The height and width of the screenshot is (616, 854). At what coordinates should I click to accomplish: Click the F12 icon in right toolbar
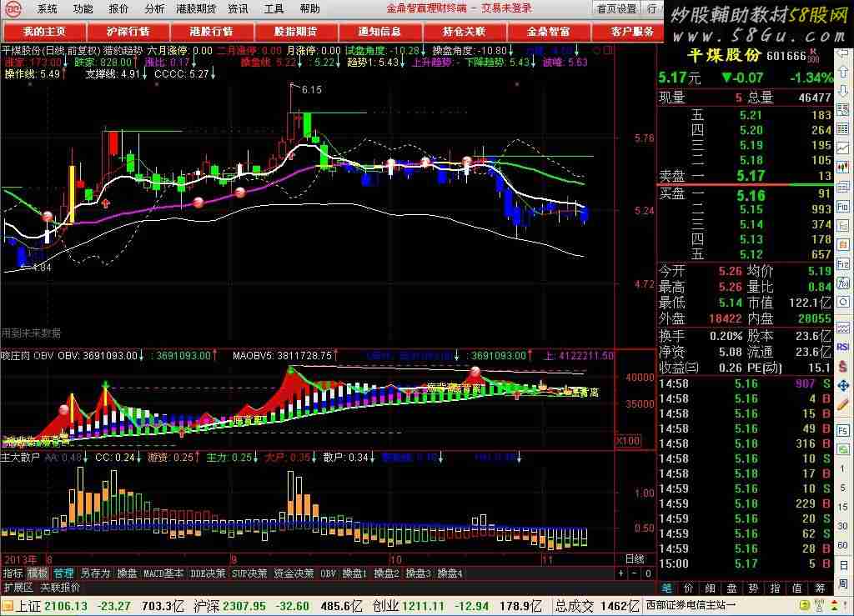coord(843,264)
